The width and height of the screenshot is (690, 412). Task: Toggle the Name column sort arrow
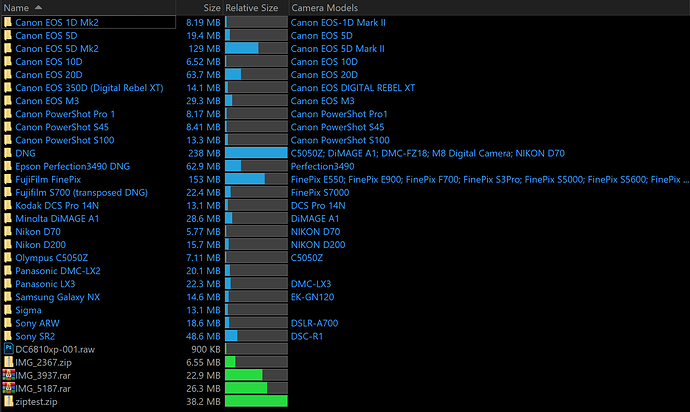pos(38,7)
